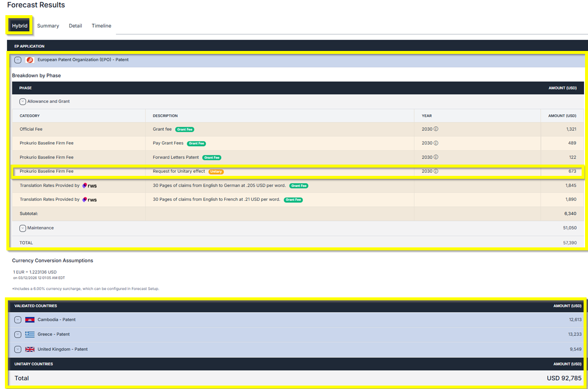The height and width of the screenshot is (389, 588).
Task: Expand the Cambodia - Patent row
Action: coord(18,320)
